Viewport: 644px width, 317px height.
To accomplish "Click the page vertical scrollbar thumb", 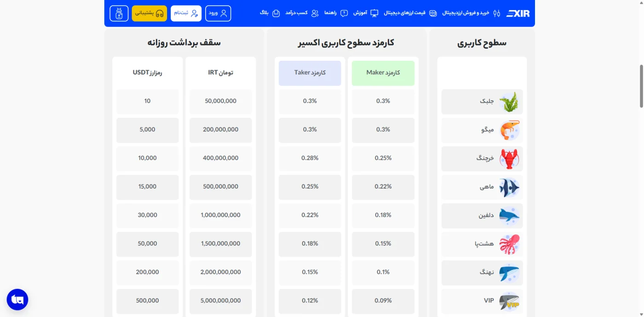I will [642, 86].
